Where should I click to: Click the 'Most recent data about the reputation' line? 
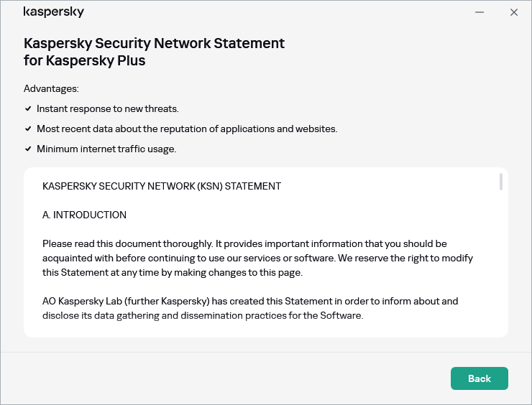pos(187,129)
